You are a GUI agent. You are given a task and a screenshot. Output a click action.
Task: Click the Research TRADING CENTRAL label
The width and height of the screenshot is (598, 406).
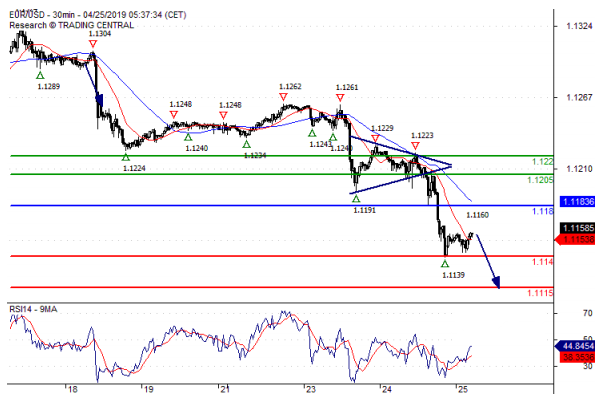pyautogui.click(x=72, y=25)
